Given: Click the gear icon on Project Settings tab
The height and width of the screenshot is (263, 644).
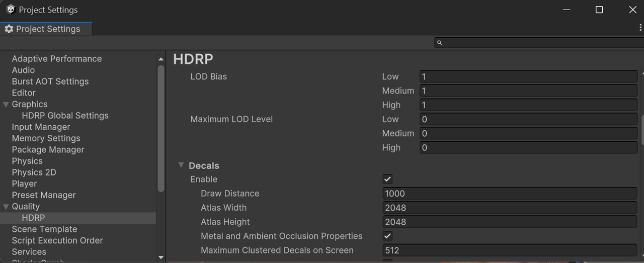Looking at the screenshot, I should (x=9, y=29).
